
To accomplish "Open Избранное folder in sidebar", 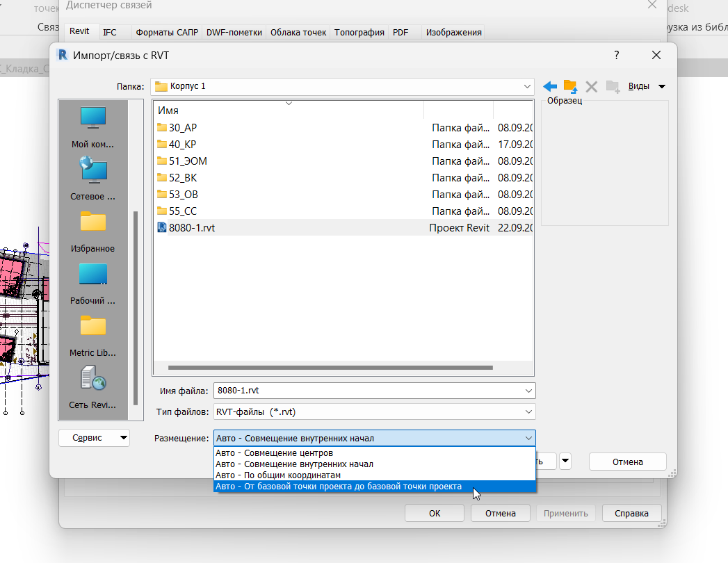I will 93,231.
